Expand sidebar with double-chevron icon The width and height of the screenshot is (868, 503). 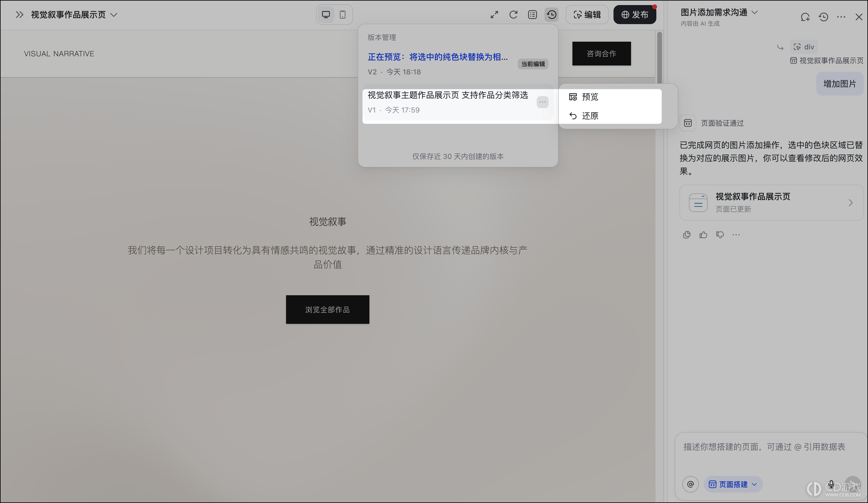20,15
